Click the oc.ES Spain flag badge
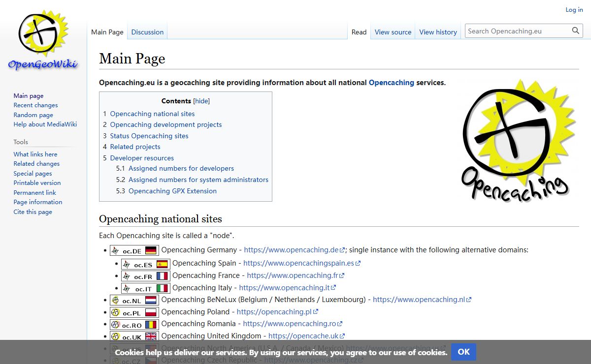591x364 pixels. 146,264
